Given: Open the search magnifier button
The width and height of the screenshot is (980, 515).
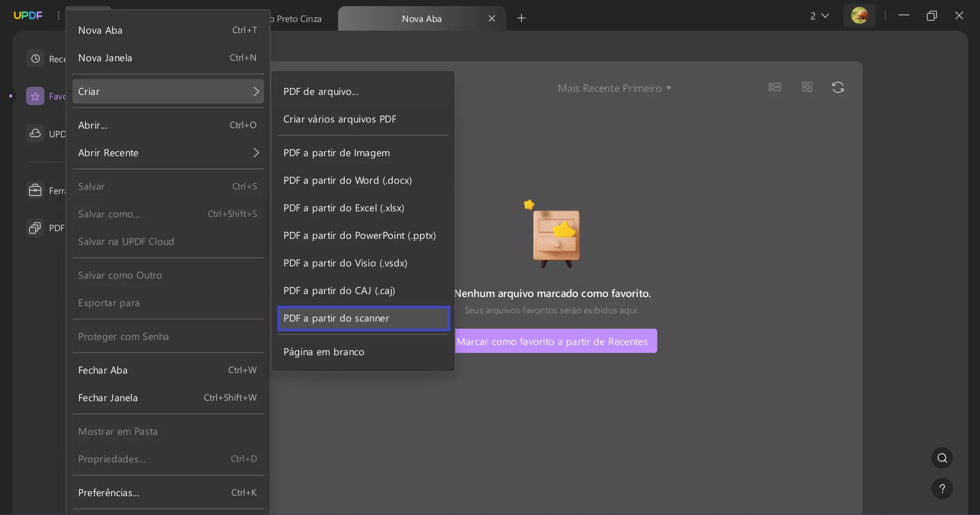Looking at the screenshot, I should point(942,458).
